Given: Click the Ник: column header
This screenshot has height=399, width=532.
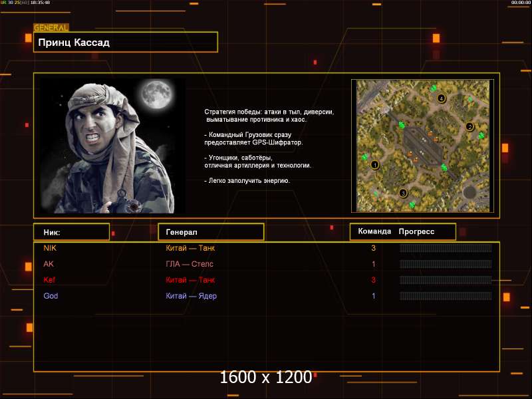Looking at the screenshot, I should pyautogui.click(x=71, y=232).
